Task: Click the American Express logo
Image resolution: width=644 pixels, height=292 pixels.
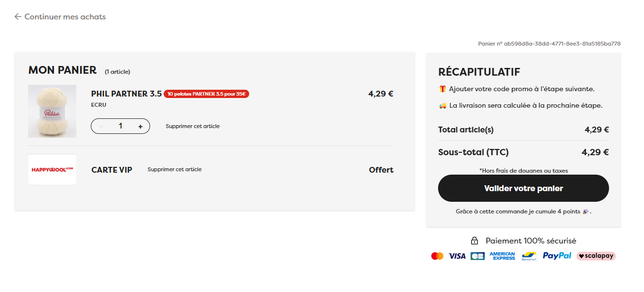Action: [502, 256]
